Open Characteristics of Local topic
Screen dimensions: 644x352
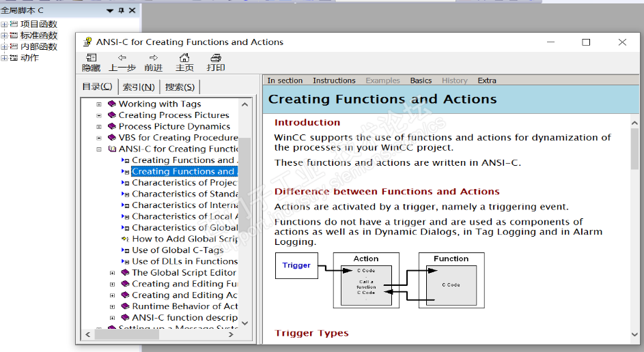coord(184,216)
